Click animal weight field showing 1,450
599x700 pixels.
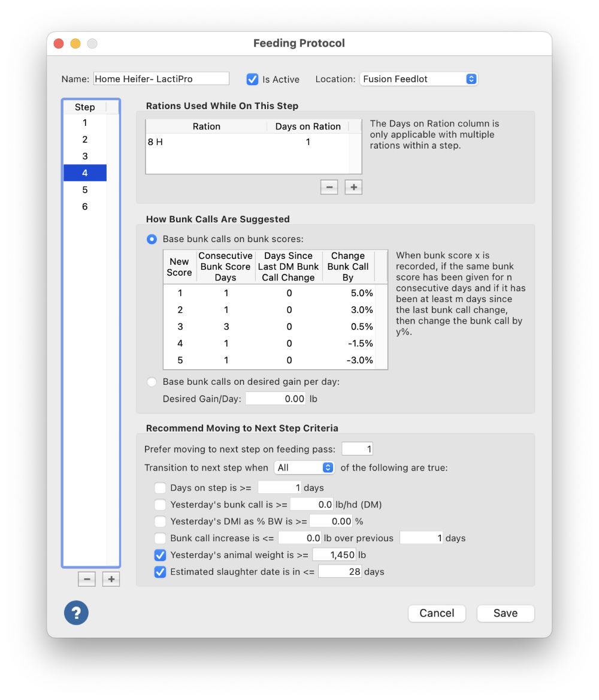click(x=334, y=555)
